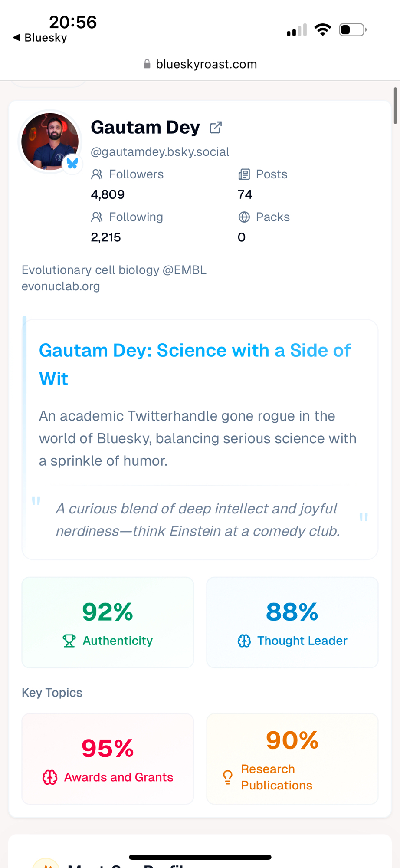Screen dimensions: 400x868
Task: Tap the Packs globe icon
Action: (x=244, y=217)
